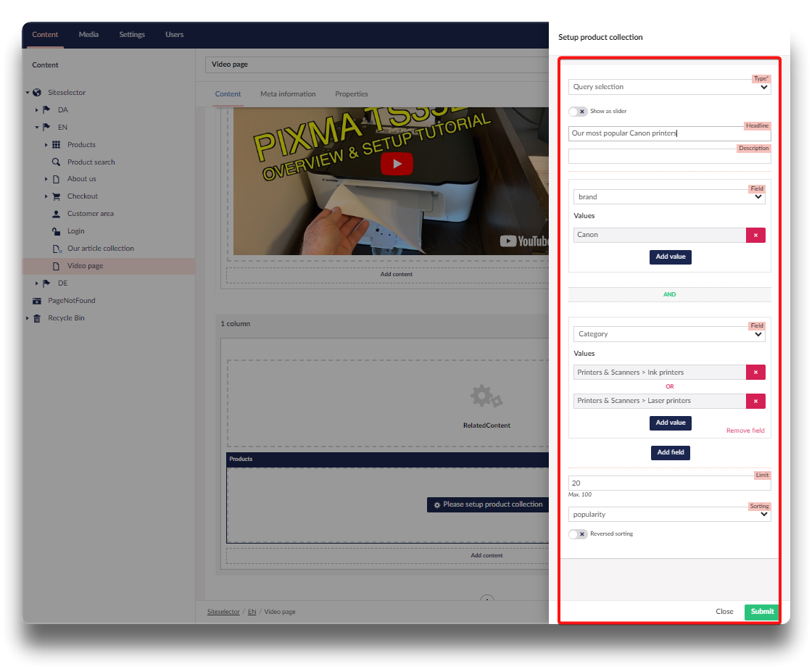Screen dimensions: 812x669
Task: Open the brand Field dropdown
Action: pyautogui.click(x=668, y=197)
